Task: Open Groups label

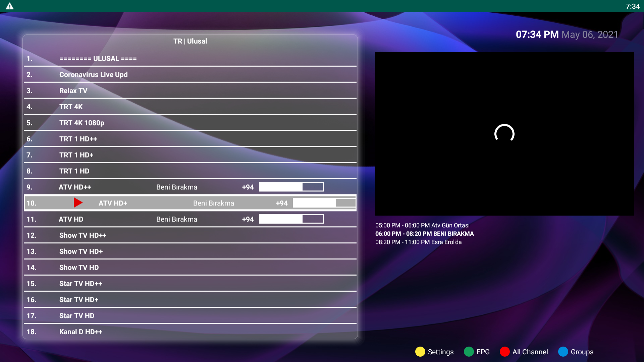Action: [582, 352]
